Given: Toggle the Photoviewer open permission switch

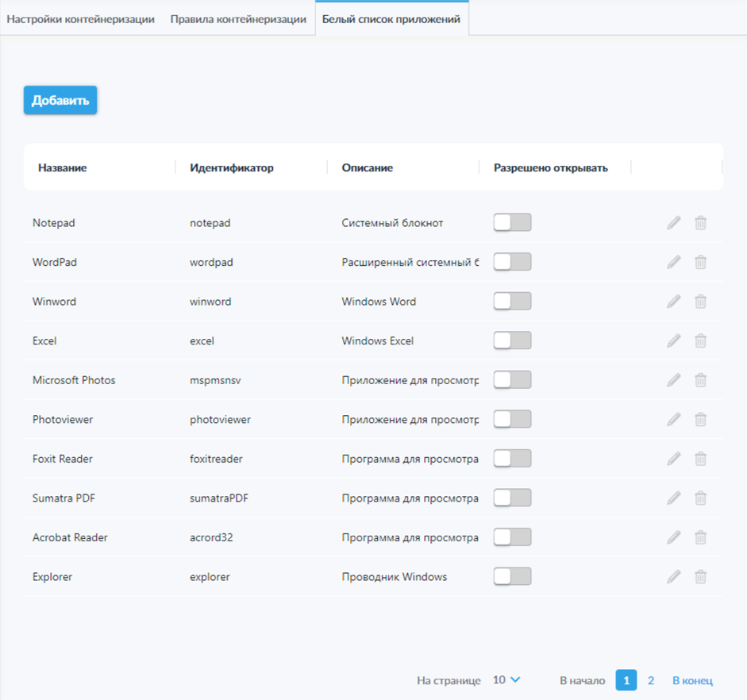Looking at the screenshot, I should coord(512,419).
